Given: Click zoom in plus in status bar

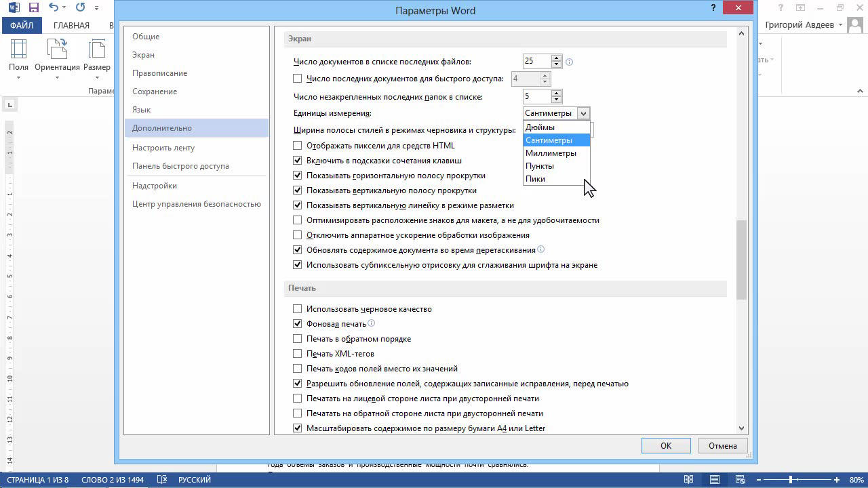Looking at the screenshot, I should tap(838, 479).
